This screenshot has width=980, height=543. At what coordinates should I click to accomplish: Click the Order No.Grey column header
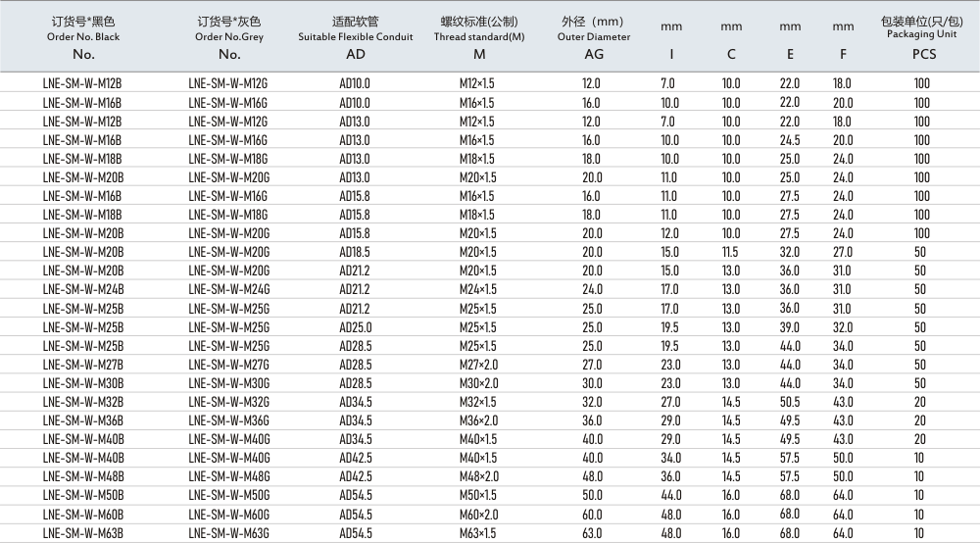pyautogui.click(x=229, y=36)
